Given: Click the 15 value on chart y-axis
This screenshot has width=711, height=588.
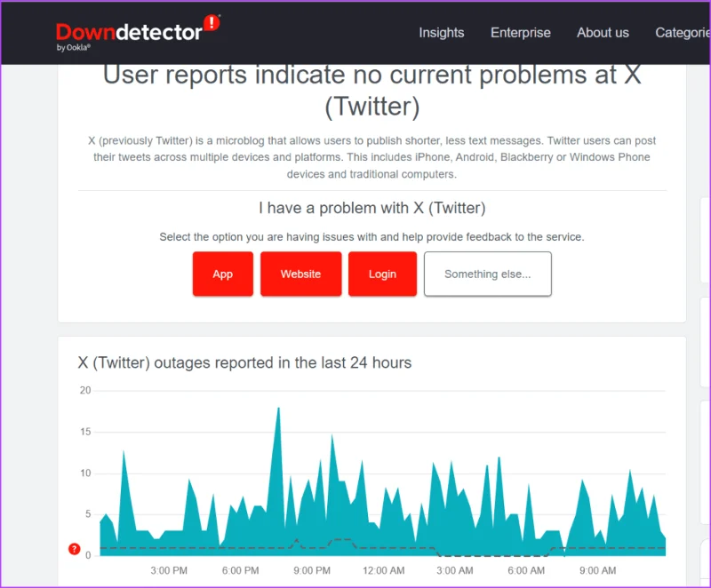Looking at the screenshot, I should coord(85,432).
